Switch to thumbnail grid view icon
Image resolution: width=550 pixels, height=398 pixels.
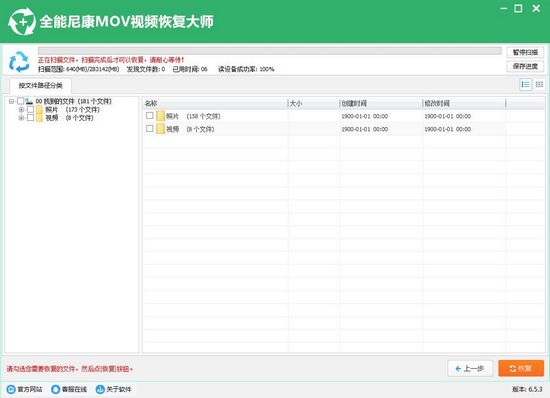point(539,85)
